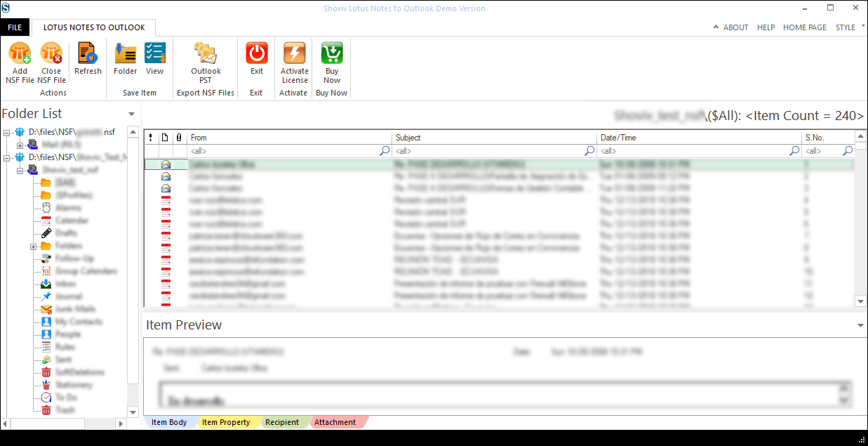
Task: Click the red Exit power icon
Action: 257,53
